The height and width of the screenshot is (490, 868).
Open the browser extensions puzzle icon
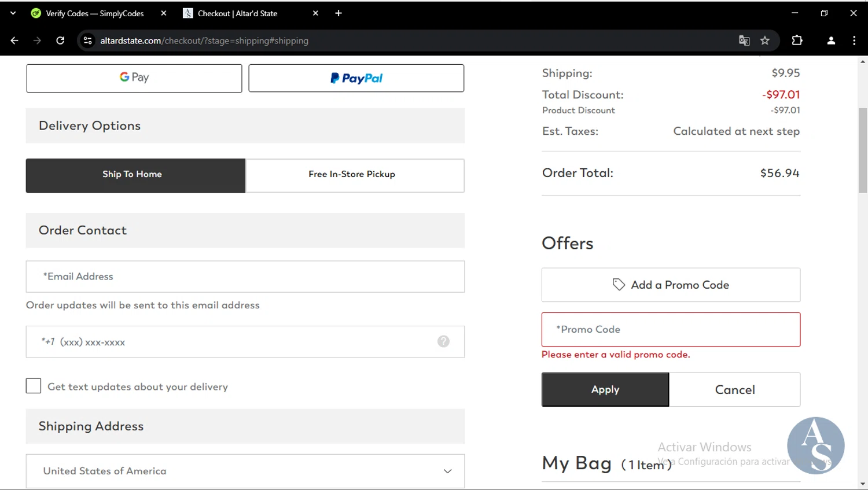(797, 40)
